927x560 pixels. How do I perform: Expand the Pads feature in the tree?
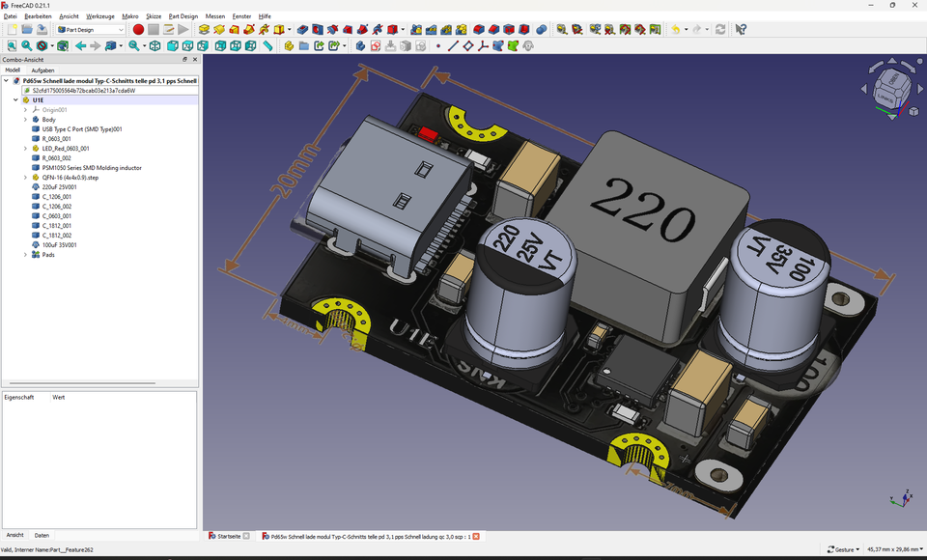click(x=26, y=255)
